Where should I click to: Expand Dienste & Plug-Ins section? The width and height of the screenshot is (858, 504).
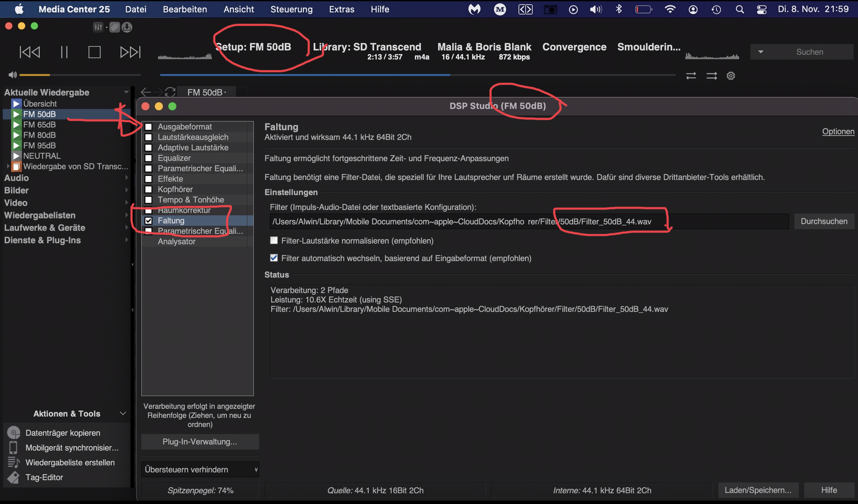(127, 240)
